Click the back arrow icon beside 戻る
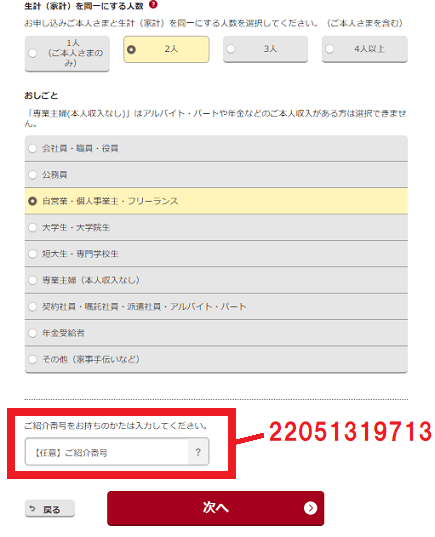Image resolution: width=435 pixels, height=537 pixels. (32, 509)
